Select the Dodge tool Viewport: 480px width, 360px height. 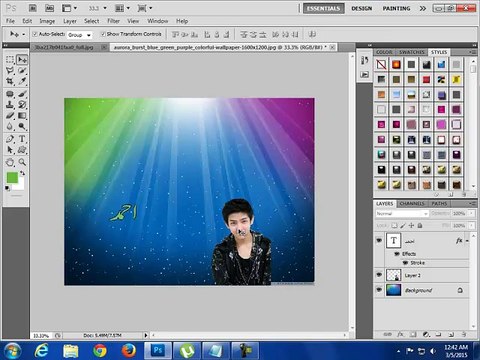coord(22,126)
